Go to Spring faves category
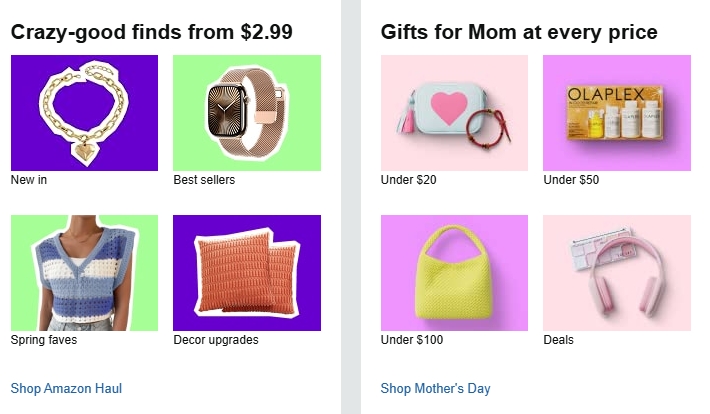This screenshot has height=414, width=710. (44, 340)
